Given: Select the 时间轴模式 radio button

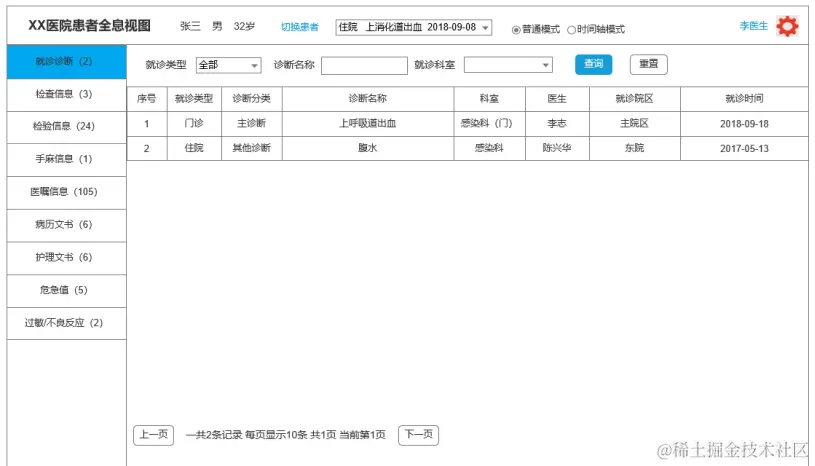Looking at the screenshot, I should pos(571,30).
